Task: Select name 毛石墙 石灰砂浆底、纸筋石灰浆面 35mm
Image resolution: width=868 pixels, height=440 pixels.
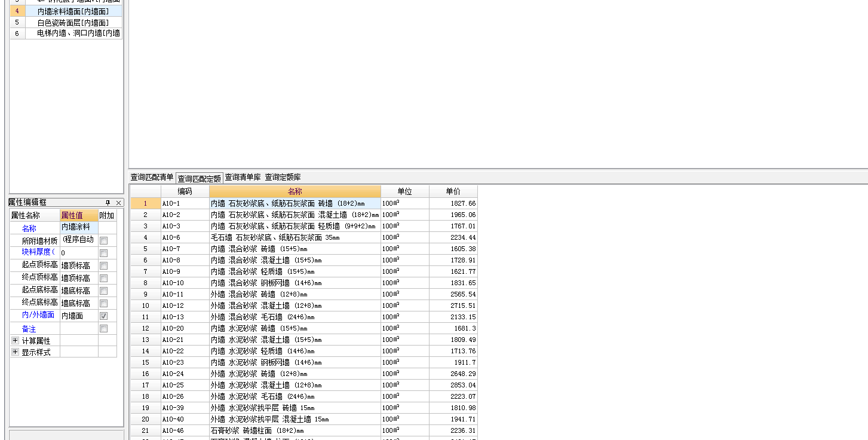Action: tap(295, 237)
